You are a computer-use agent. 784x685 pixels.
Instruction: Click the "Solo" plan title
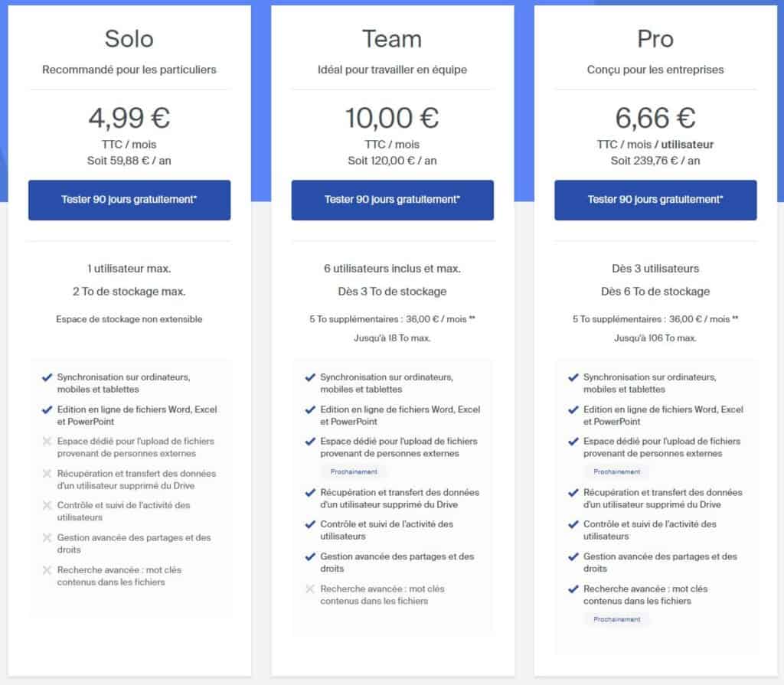coord(129,38)
